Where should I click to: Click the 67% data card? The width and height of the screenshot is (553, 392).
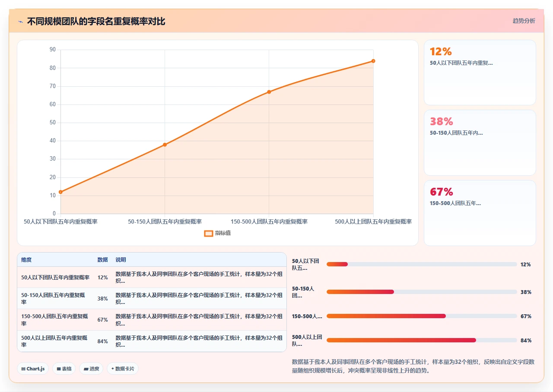click(x=480, y=213)
